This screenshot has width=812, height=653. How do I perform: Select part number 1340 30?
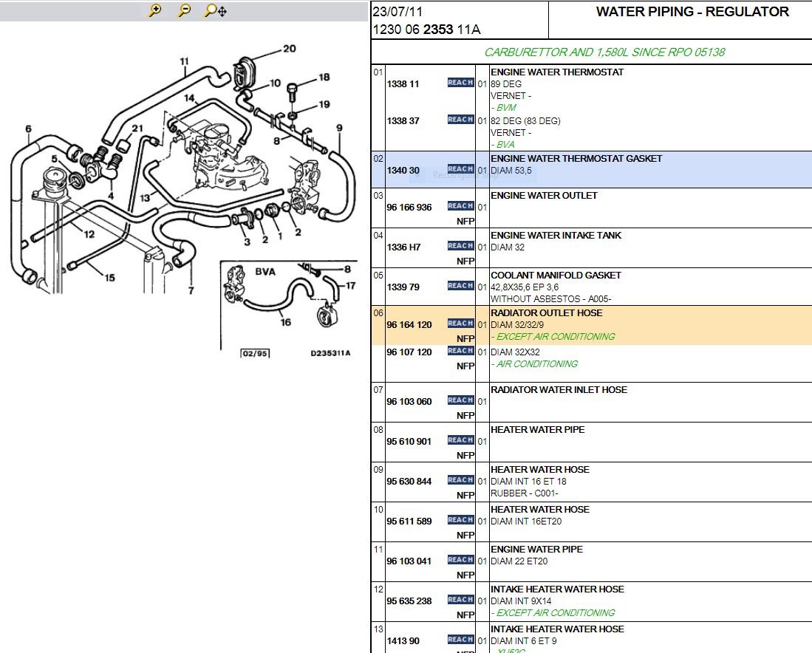(403, 171)
